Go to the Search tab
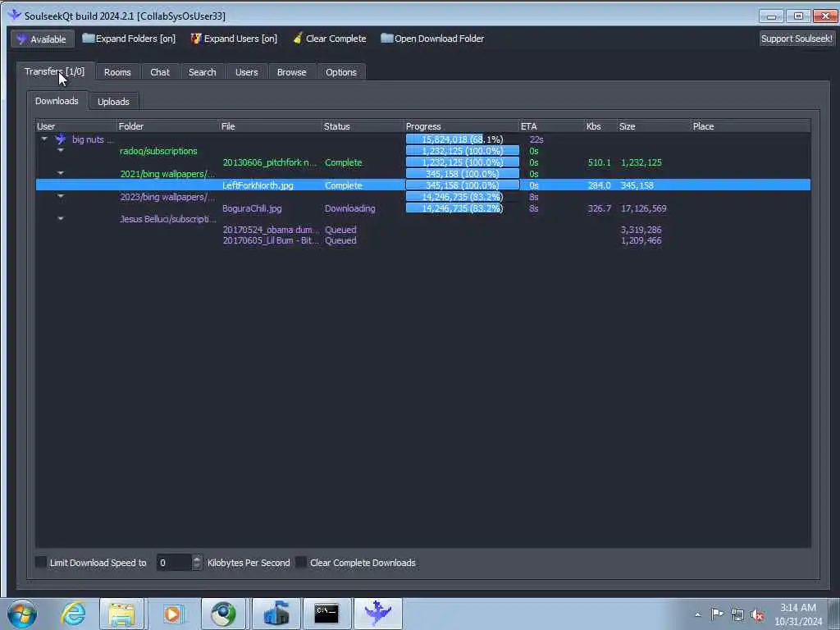 coord(202,72)
